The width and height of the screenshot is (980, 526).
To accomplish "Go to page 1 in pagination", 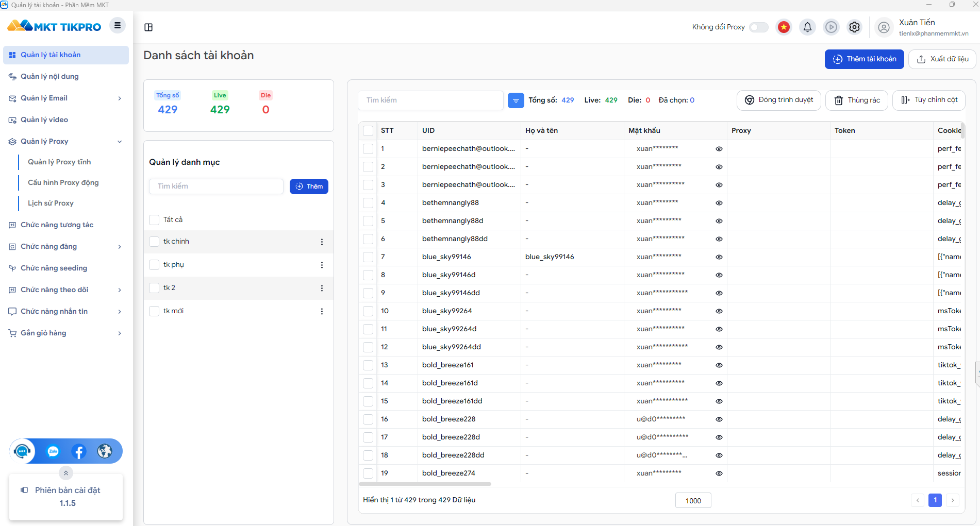I will point(935,500).
